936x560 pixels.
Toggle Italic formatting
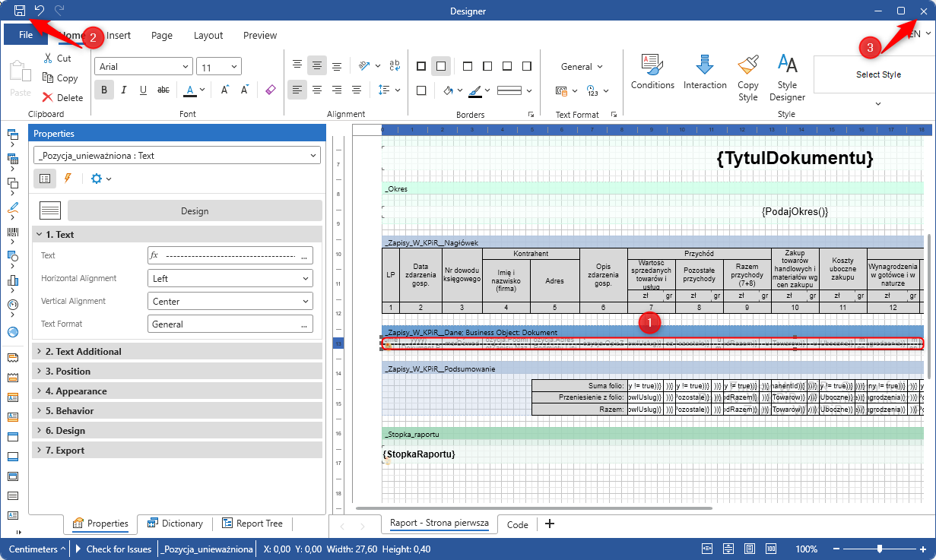tap(124, 90)
